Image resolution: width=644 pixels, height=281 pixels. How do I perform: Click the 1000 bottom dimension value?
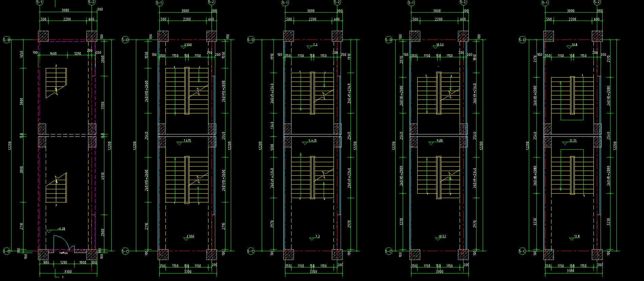pos(82,262)
